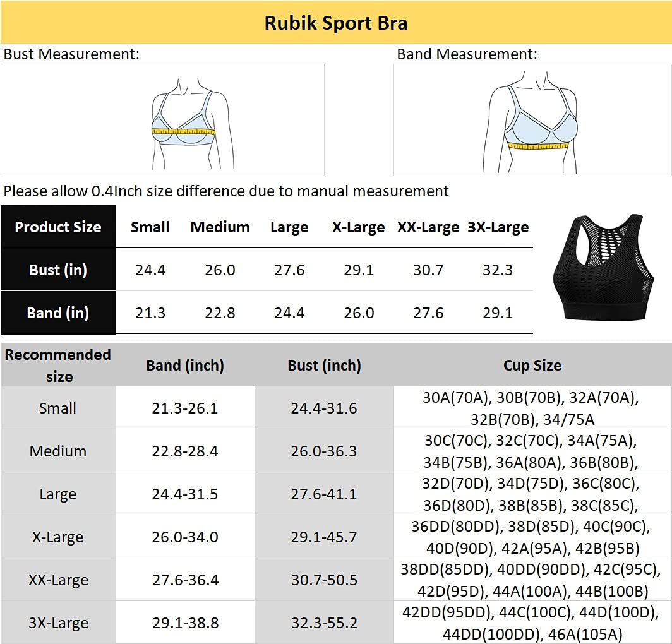672x644 pixels.
Task: Select the Medium row label in recommended table
Action: 58,451
